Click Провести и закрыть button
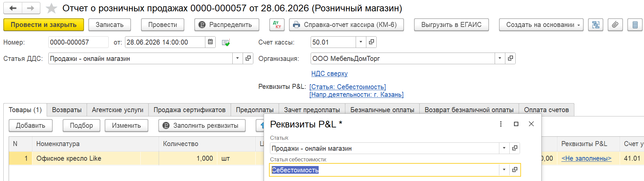644x181 pixels. 44,25
